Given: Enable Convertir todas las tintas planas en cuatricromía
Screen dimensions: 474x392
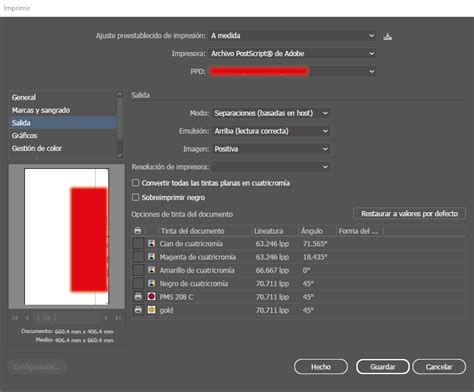Looking at the screenshot, I should [x=135, y=183].
